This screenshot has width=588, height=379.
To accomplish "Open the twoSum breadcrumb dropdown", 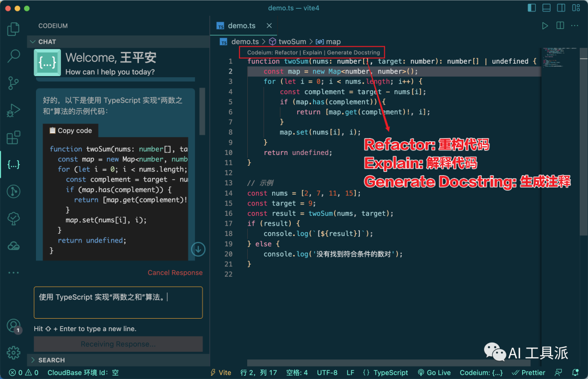I will click(292, 41).
